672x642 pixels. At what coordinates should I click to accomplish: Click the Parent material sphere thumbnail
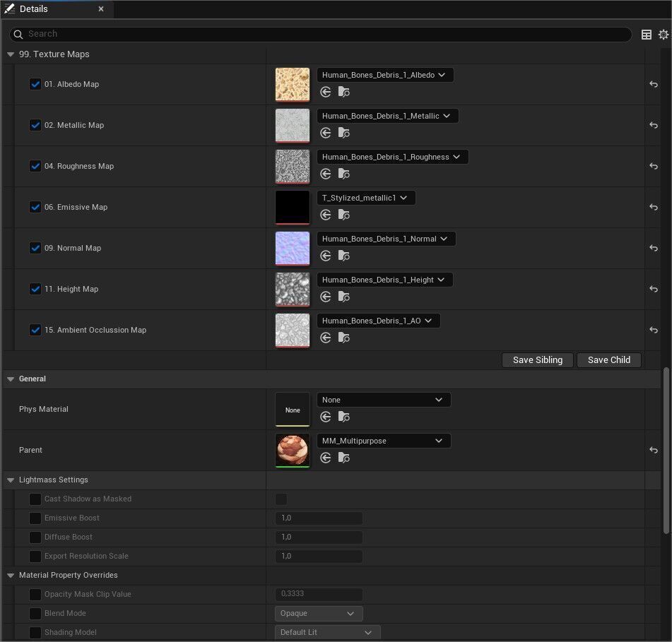pyautogui.click(x=293, y=451)
